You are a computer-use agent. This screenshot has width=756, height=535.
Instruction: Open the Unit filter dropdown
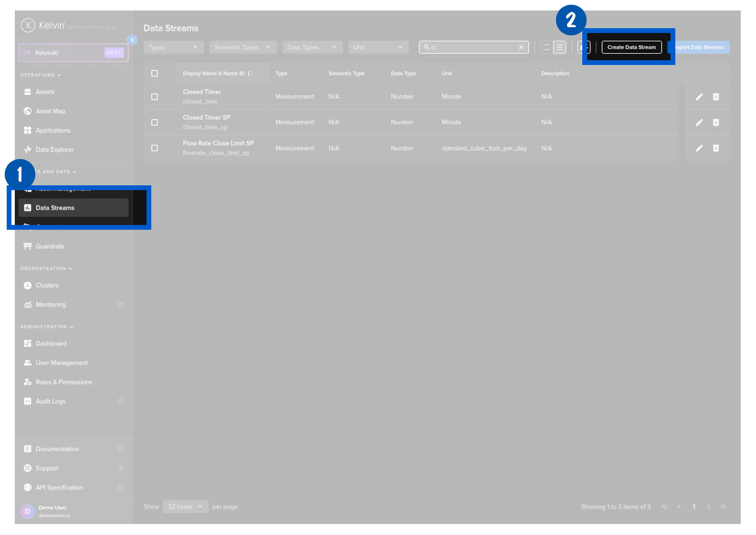point(378,47)
